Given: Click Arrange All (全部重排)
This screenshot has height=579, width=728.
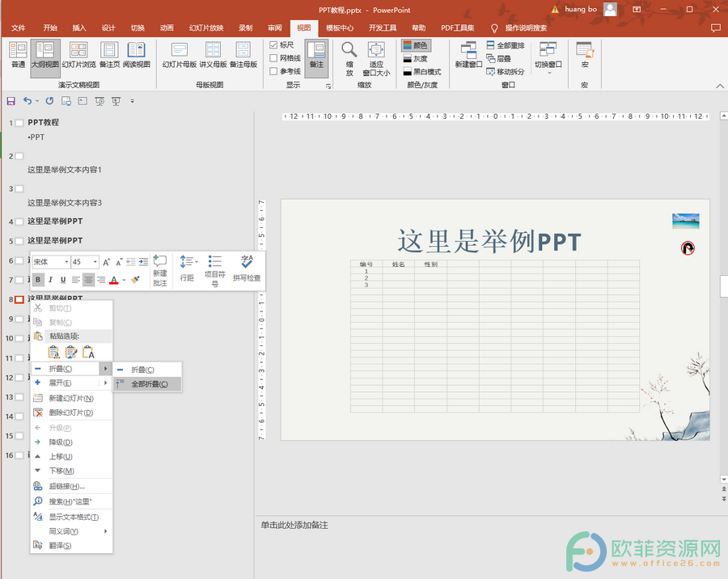Looking at the screenshot, I should click(505, 45).
